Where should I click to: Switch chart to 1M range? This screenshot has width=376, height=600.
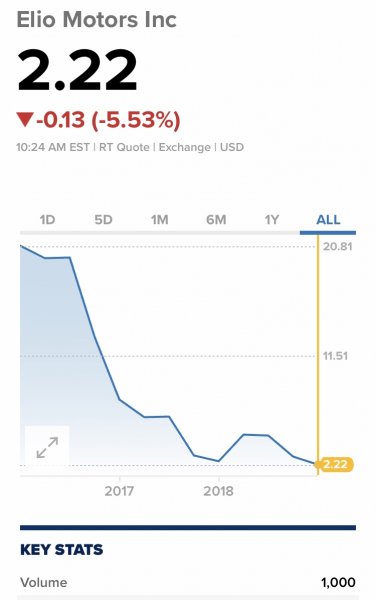click(x=159, y=220)
